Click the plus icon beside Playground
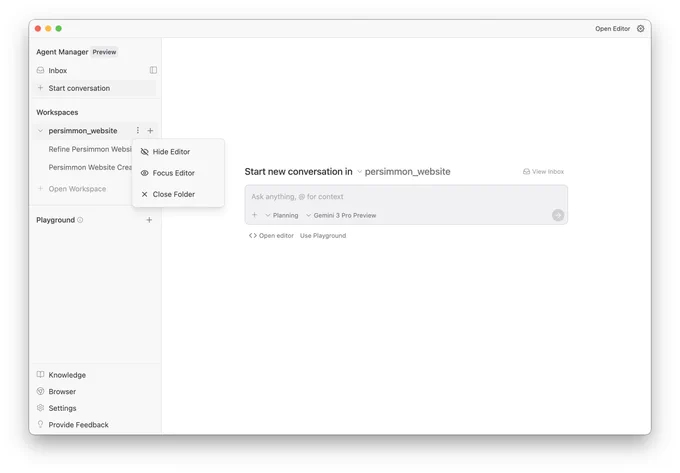Screen dimensions: 680x473 [x=149, y=220]
